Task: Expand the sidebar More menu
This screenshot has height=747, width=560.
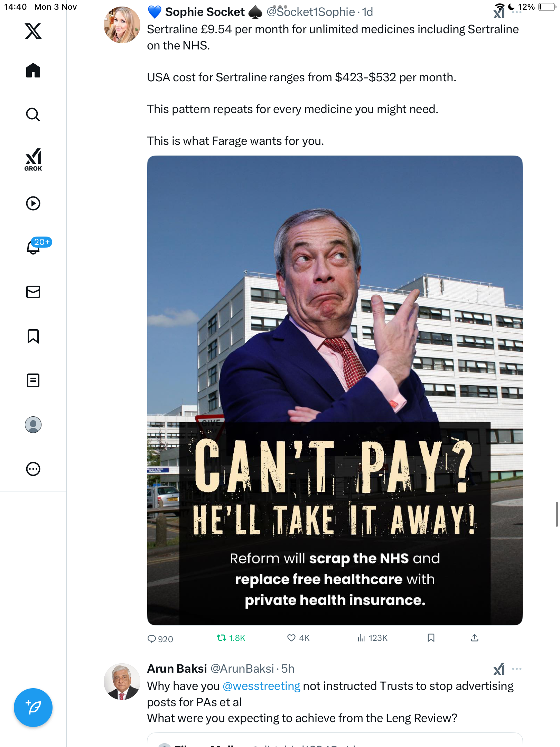Action: [x=33, y=469]
